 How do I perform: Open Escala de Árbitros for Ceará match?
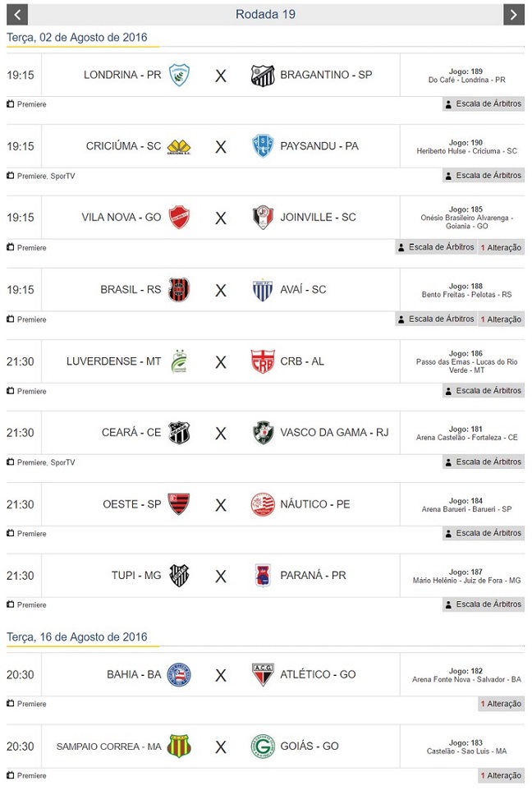484,462
